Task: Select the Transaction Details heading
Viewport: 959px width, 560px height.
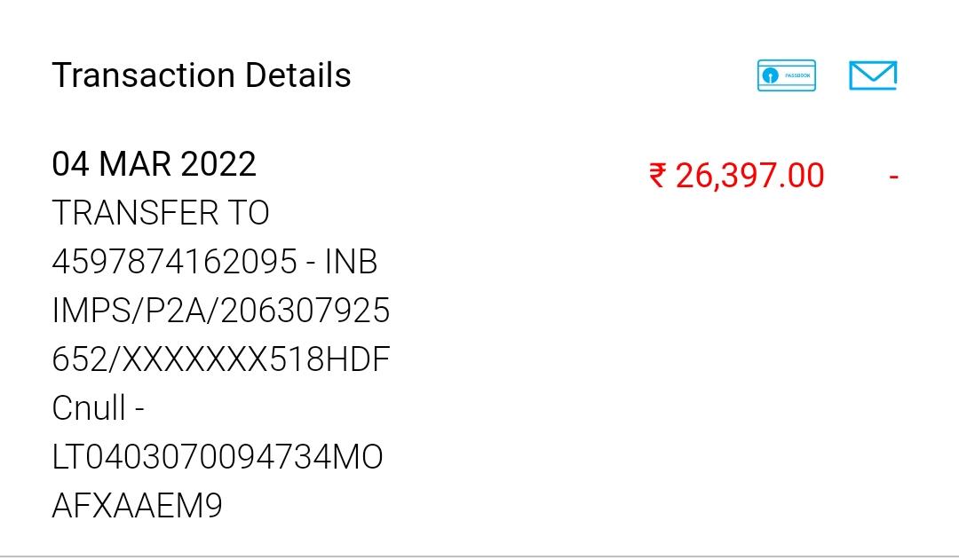Action: point(202,75)
